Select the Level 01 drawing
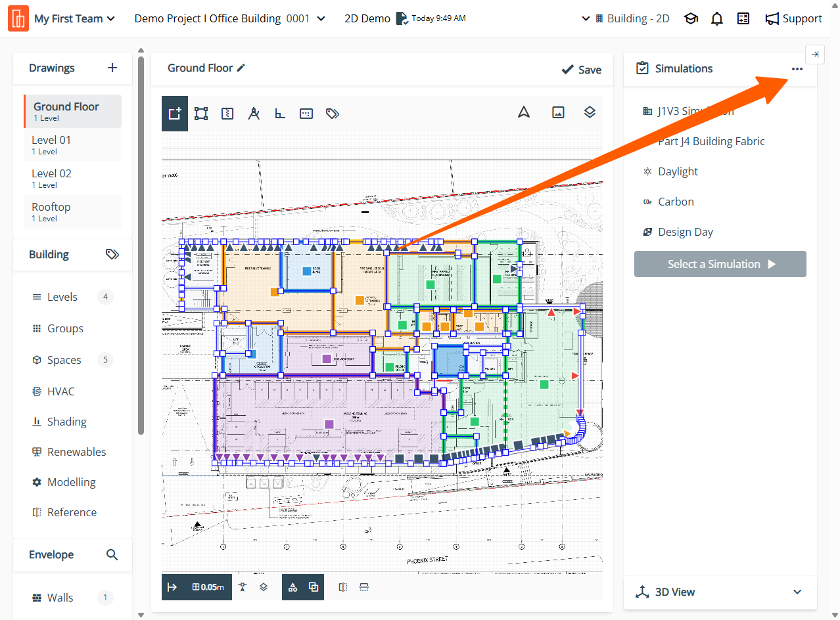Image resolution: width=840 pixels, height=620 pixels. 72,144
